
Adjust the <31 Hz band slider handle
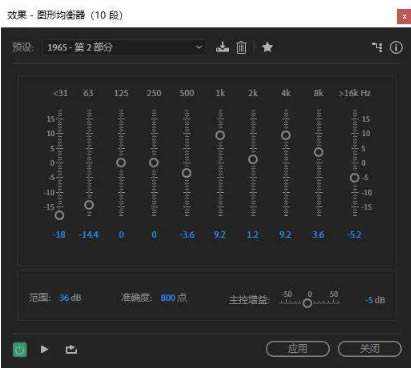coord(59,215)
